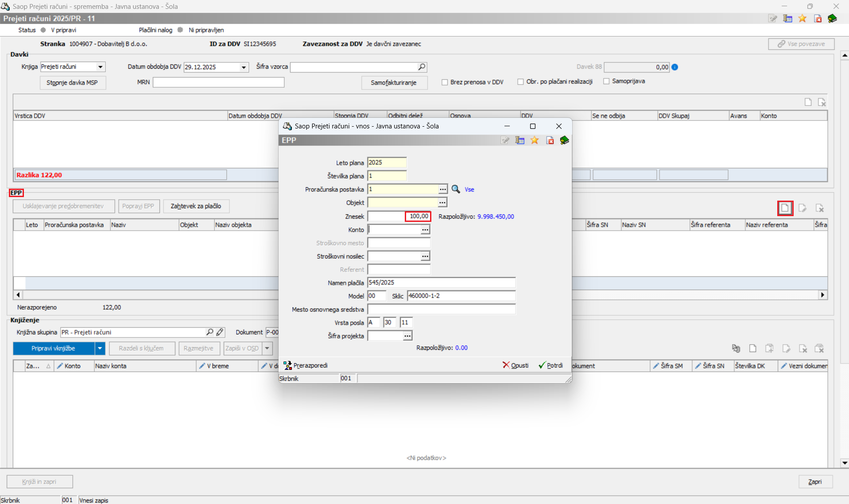Click the search icon in Šifra vzorca field
The image size is (849, 504).
[x=422, y=67]
